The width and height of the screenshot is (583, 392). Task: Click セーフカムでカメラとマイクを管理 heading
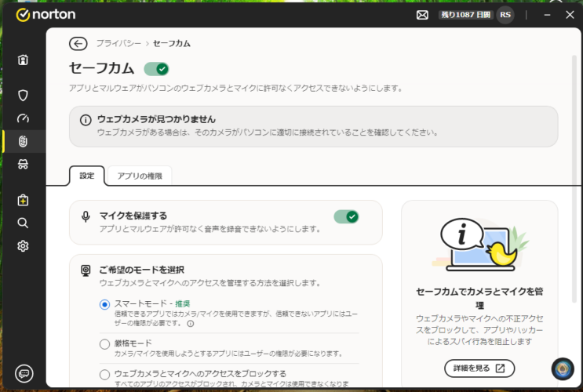click(x=479, y=299)
